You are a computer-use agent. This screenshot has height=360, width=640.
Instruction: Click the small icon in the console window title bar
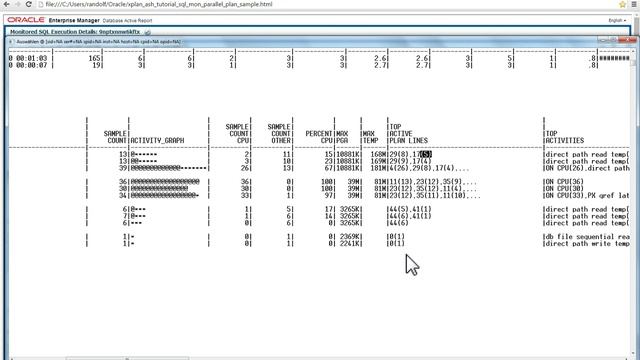coord(10,42)
